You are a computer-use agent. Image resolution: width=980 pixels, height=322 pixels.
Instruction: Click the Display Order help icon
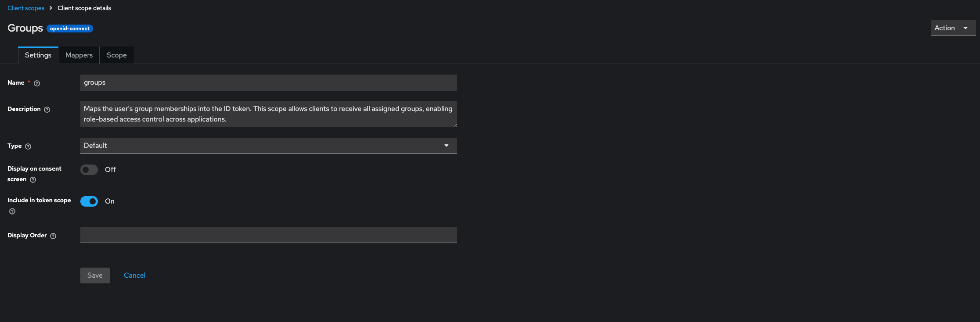(53, 236)
